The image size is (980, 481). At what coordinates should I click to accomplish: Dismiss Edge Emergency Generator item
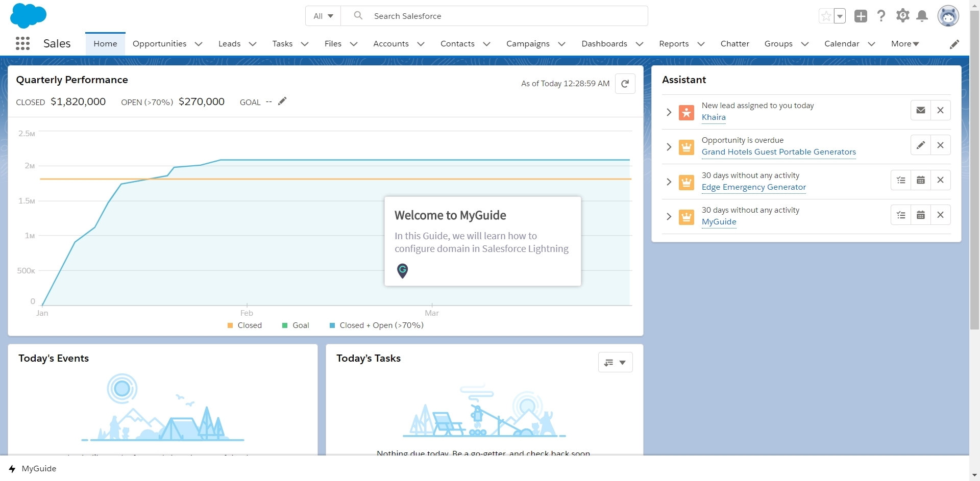pos(940,180)
